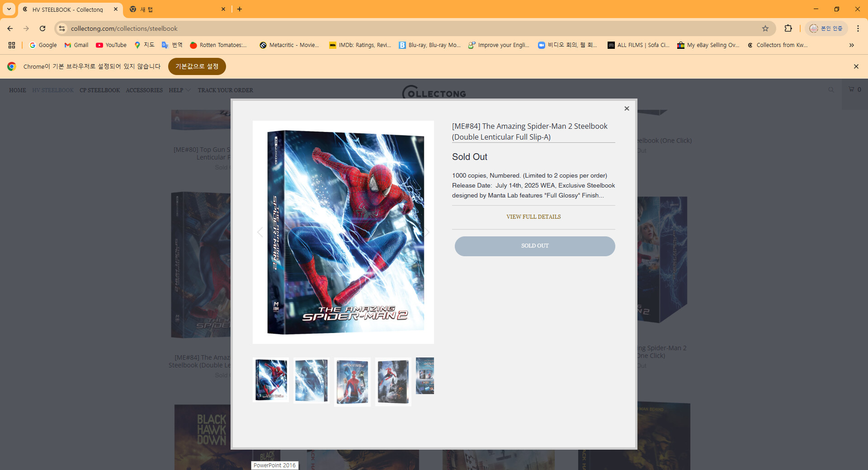Expand the HELP dropdown menu
The image size is (868, 470).
[179, 90]
